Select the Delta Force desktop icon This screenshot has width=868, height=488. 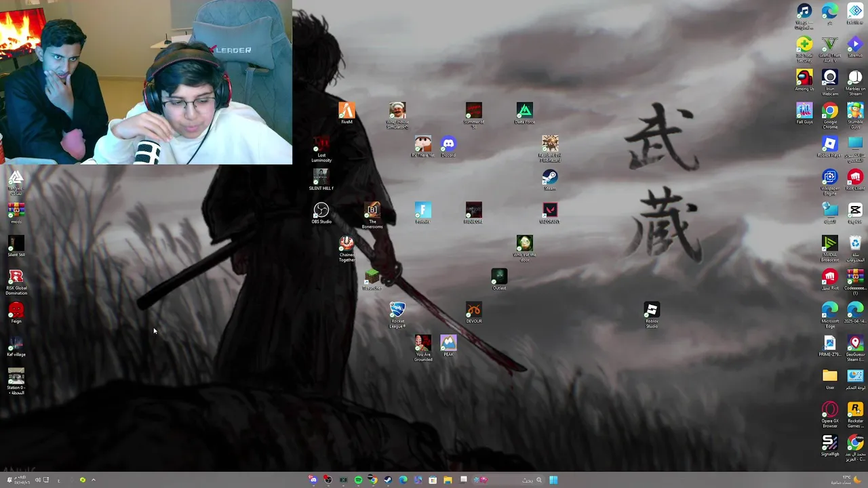click(524, 113)
